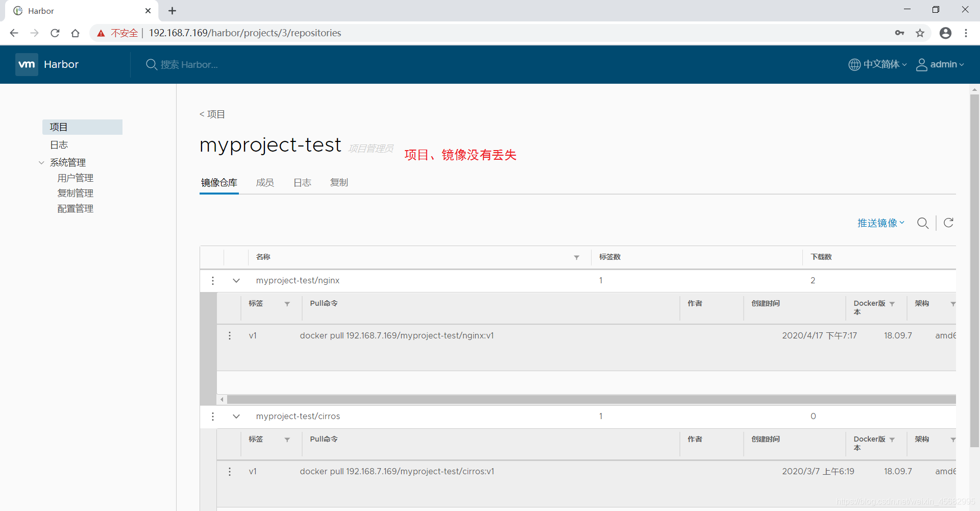Open the myproject-test/nginx repository link
This screenshot has height=511, width=980.
(298, 280)
